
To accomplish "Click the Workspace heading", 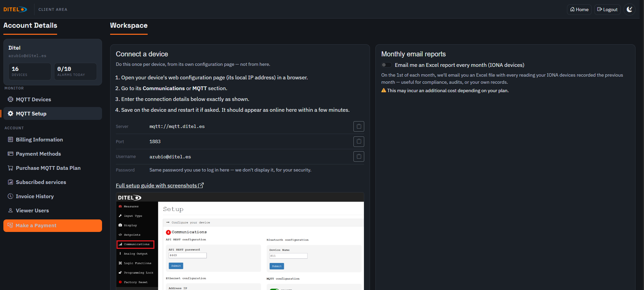I will (x=129, y=25).
